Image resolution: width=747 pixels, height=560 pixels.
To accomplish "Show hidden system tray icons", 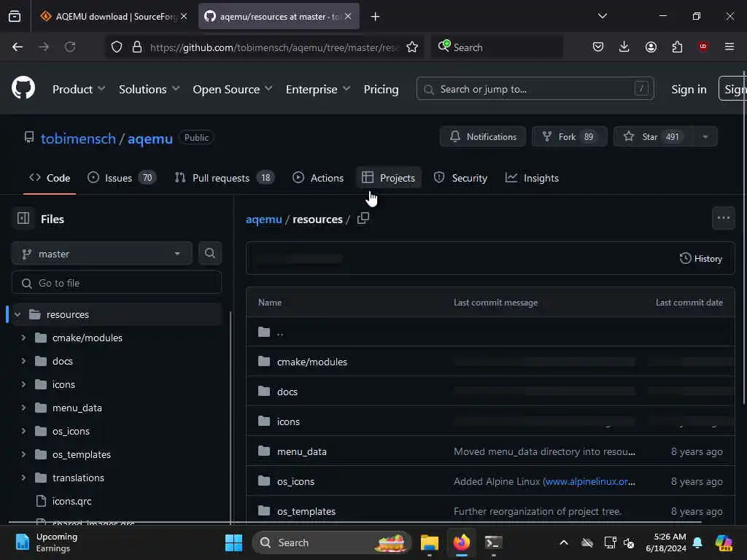I will pos(564,542).
